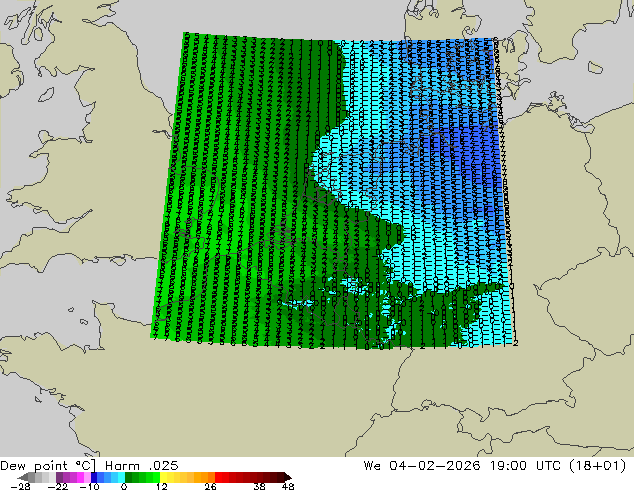Pick the dark purple swatch in legend
The width and height of the screenshot is (634, 490).
[59, 477]
